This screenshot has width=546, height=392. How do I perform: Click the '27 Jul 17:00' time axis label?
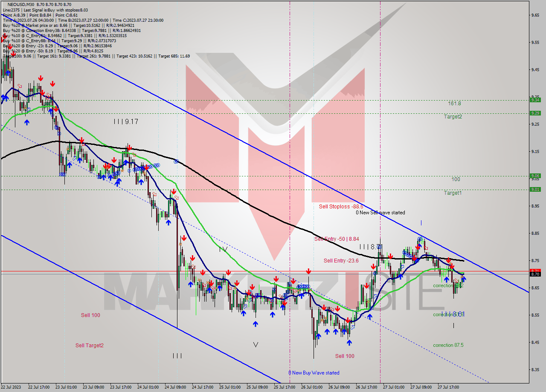click(x=448, y=387)
